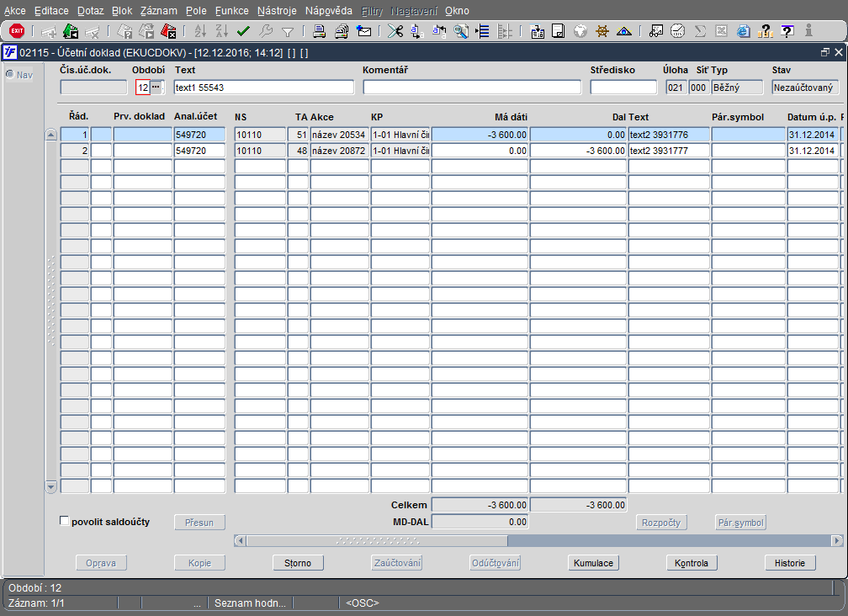Open the Období value list button
This screenshot has width=848, height=616.
tap(156, 87)
